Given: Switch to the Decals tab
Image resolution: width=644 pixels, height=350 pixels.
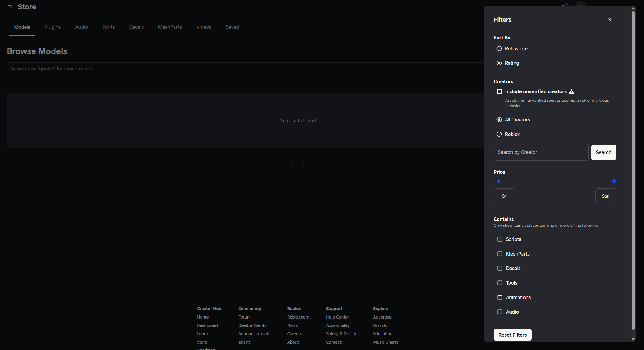Looking at the screenshot, I should point(136,27).
